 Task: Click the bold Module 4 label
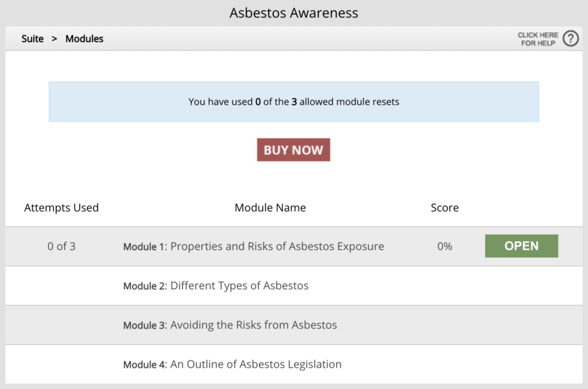[x=144, y=364]
